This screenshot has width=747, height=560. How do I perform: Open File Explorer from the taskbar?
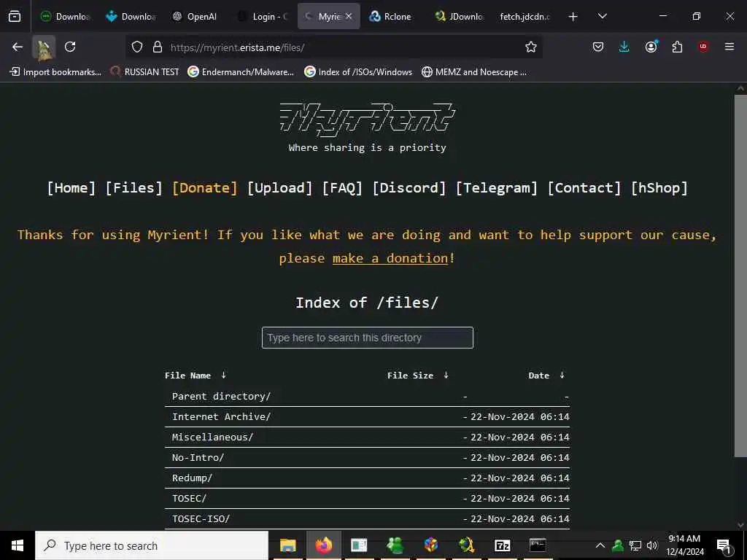287,545
